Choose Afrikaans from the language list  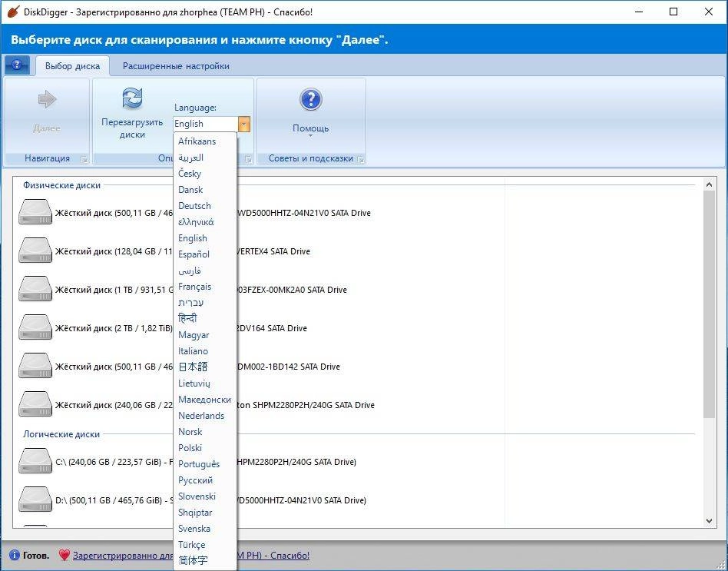(x=205, y=141)
